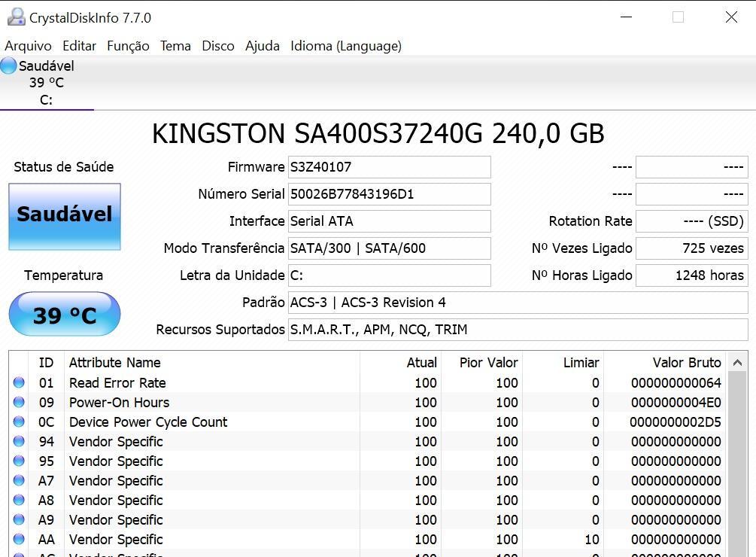Open the Arquivo menu
Viewport: 756px width, 557px height.
click(28, 46)
